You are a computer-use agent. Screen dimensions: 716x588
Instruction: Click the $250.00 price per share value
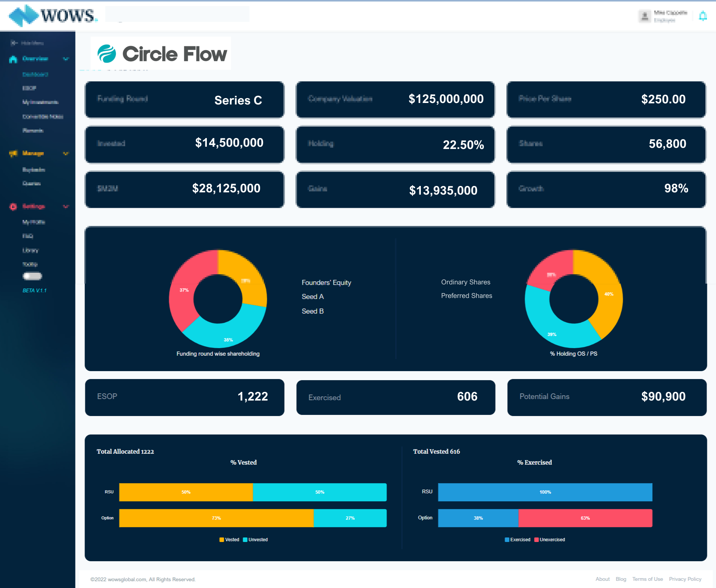[x=664, y=99]
